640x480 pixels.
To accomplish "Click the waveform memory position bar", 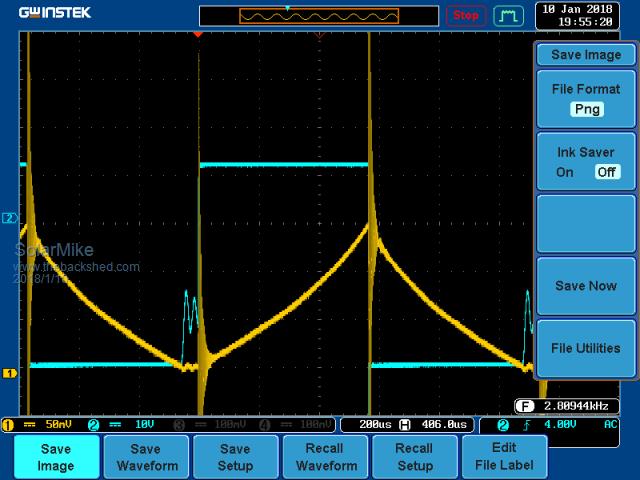I will coord(319,16).
